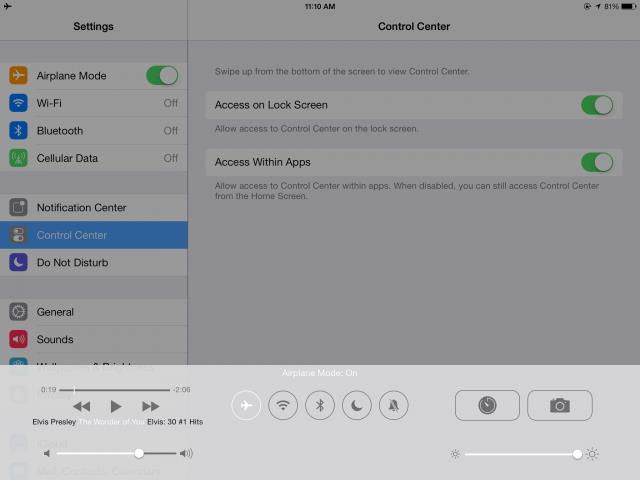Disable Access on Lock Screen switch
Viewport: 640px width, 480px height.
pos(597,105)
